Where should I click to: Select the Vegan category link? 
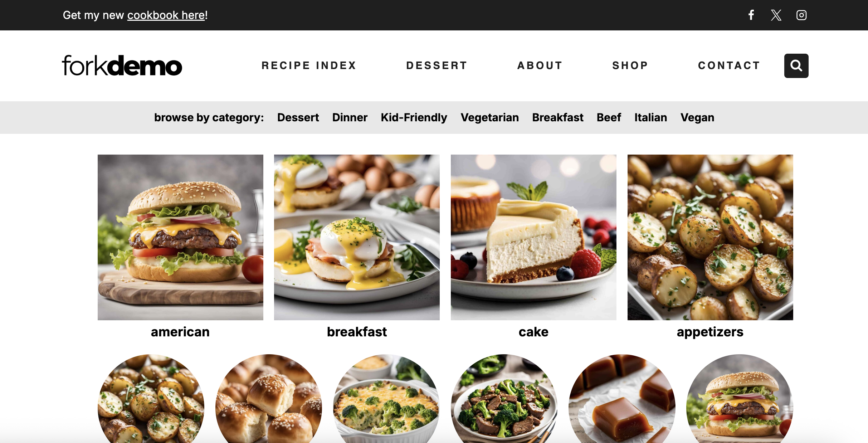(697, 117)
